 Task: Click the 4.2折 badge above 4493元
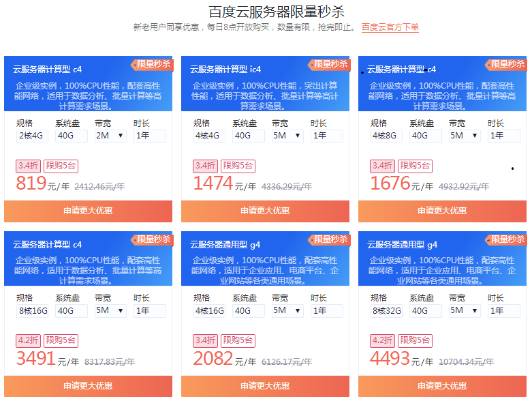pyautogui.click(x=382, y=340)
